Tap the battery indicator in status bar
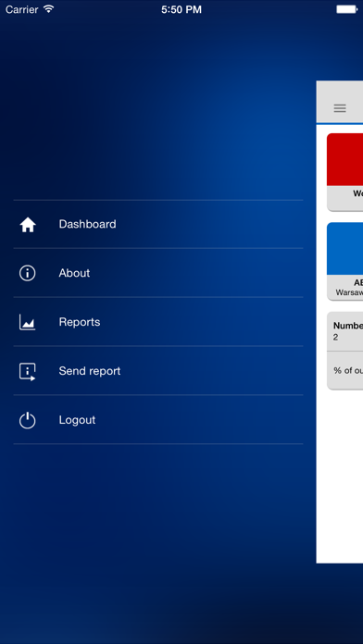The width and height of the screenshot is (363, 644). point(347,9)
